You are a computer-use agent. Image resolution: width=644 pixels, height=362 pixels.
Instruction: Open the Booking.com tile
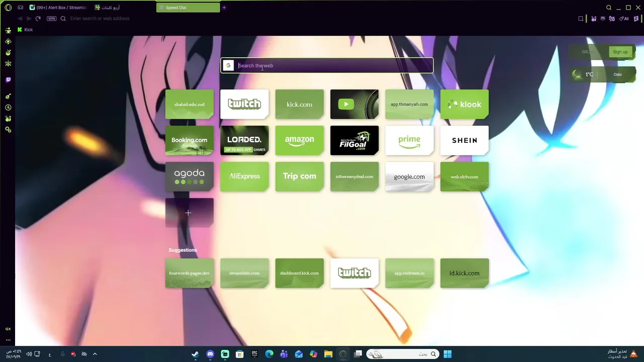[x=189, y=140]
